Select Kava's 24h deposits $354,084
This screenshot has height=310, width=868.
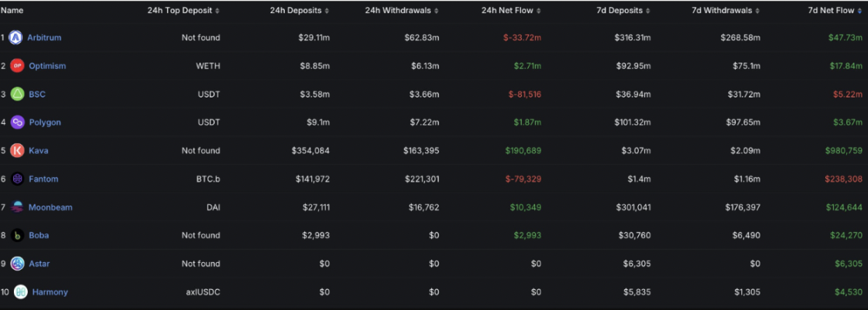(310, 150)
